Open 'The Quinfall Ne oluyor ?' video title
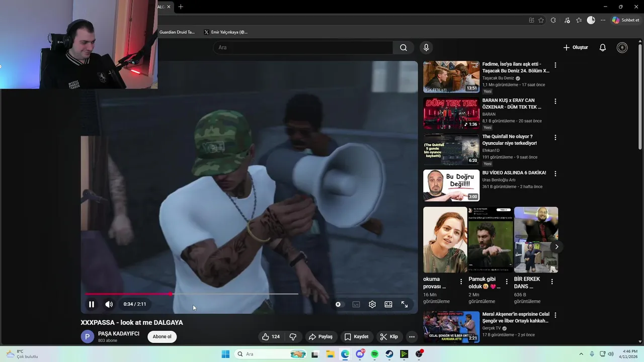The height and width of the screenshot is (362, 644). point(510,140)
